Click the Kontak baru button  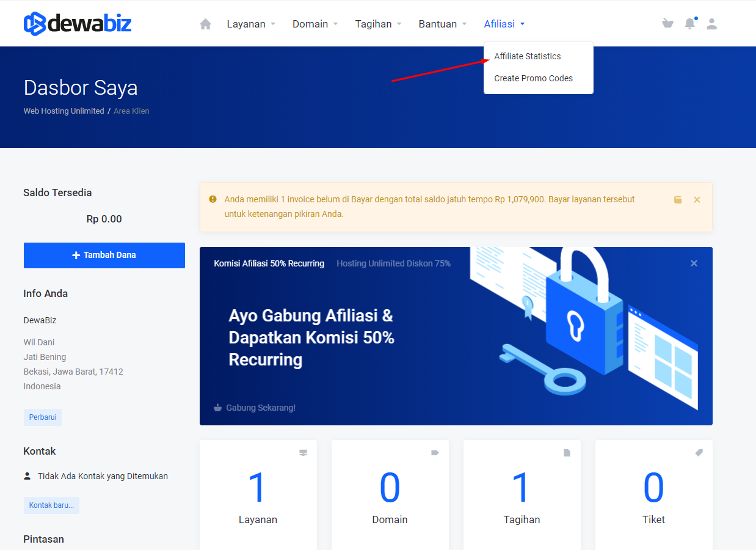51,505
